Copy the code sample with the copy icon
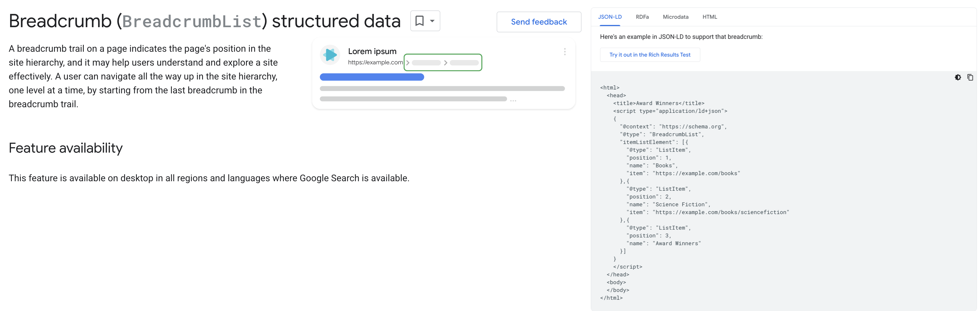Screen dimensions: 980x311 [970, 77]
